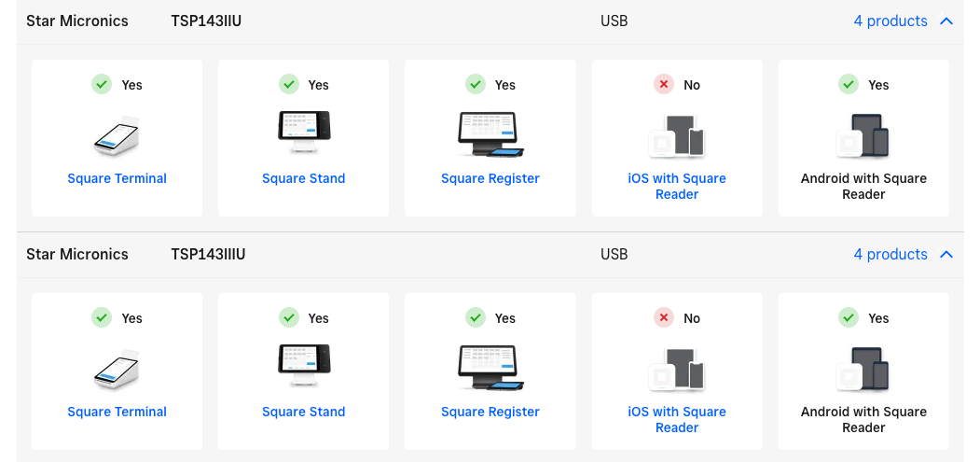Image resolution: width=980 pixels, height=462 pixels.
Task: Click Square Stand device image under TSP143IIIU
Action: tap(303, 366)
